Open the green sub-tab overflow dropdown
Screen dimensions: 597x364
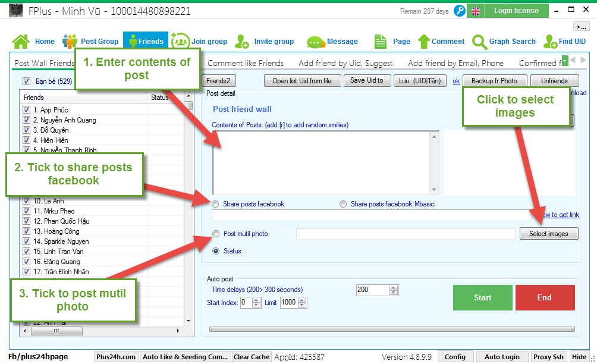point(565,61)
